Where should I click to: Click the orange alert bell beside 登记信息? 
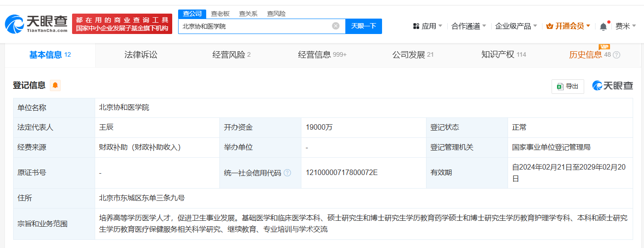tap(55, 85)
